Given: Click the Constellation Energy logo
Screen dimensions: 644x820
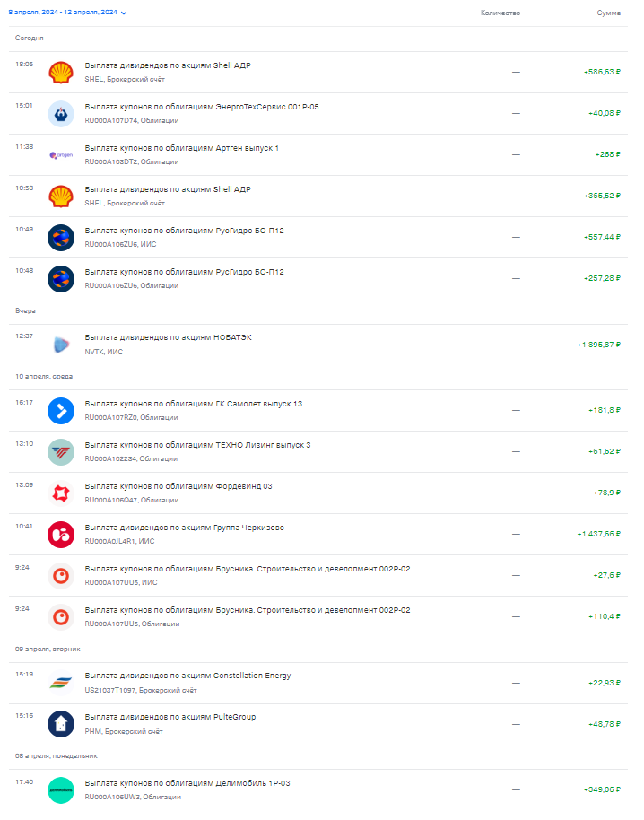Looking at the screenshot, I should click(x=61, y=684).
